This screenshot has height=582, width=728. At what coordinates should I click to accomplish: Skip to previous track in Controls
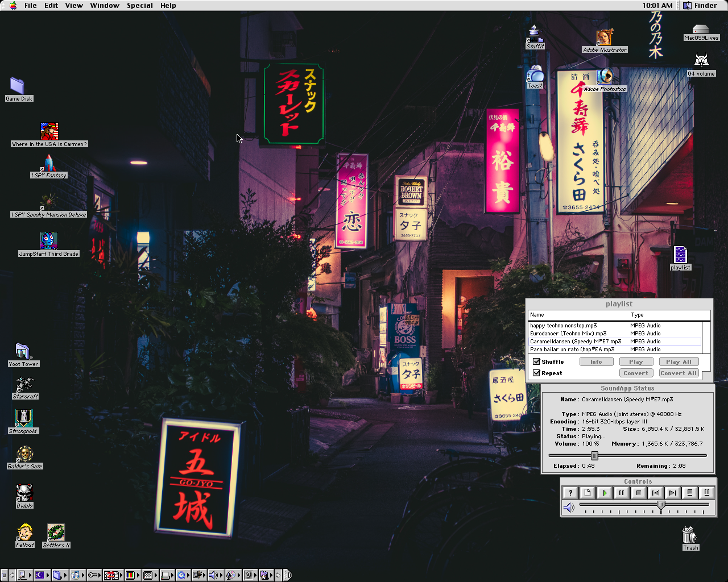click(x=656, y=493)
